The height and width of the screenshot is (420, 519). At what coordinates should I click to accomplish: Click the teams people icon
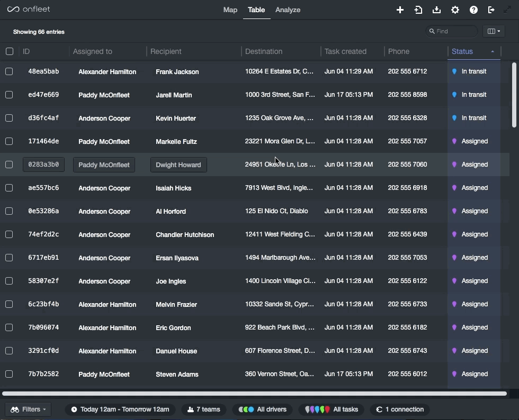(x=191, y=409)
